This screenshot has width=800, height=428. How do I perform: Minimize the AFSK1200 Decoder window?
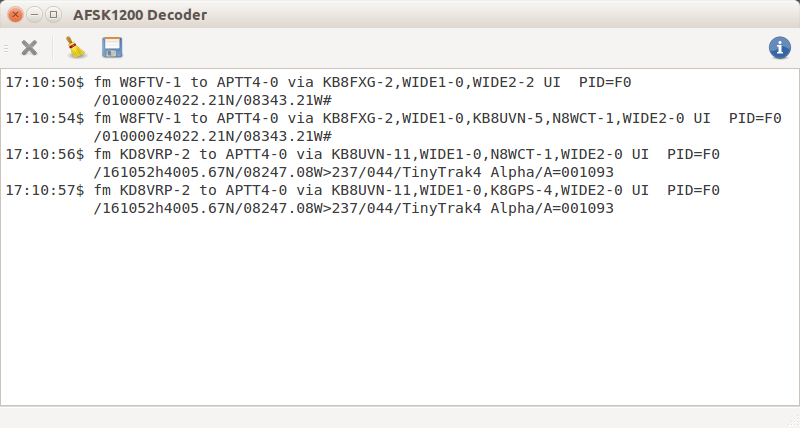(34, 14)
